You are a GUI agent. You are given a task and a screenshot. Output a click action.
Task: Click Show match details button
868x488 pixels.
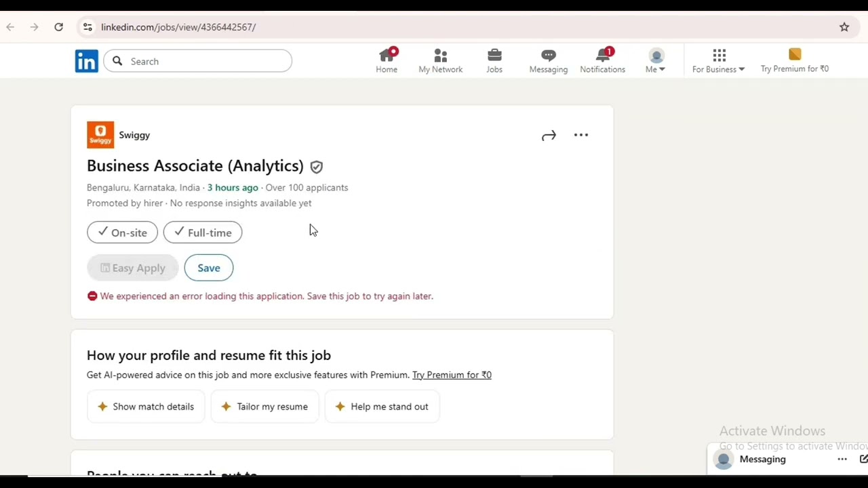point(146,407)
